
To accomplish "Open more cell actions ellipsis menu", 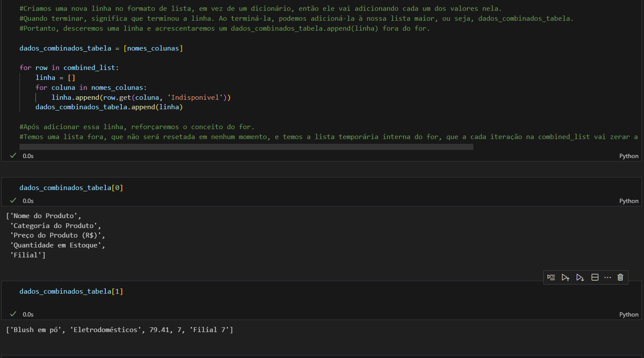I will point(608,277).
